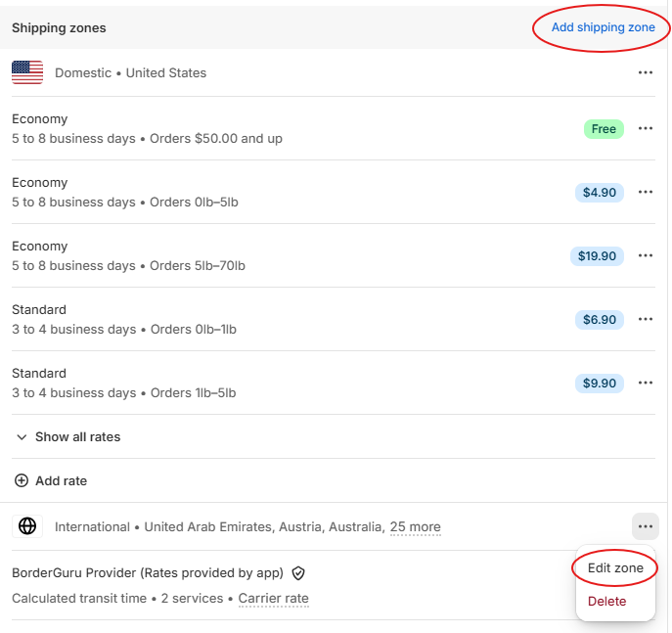Click the Carrier rate link
The height and width of the screenshot is (633, 672).
pyautogui.click(x=273, y=598)
